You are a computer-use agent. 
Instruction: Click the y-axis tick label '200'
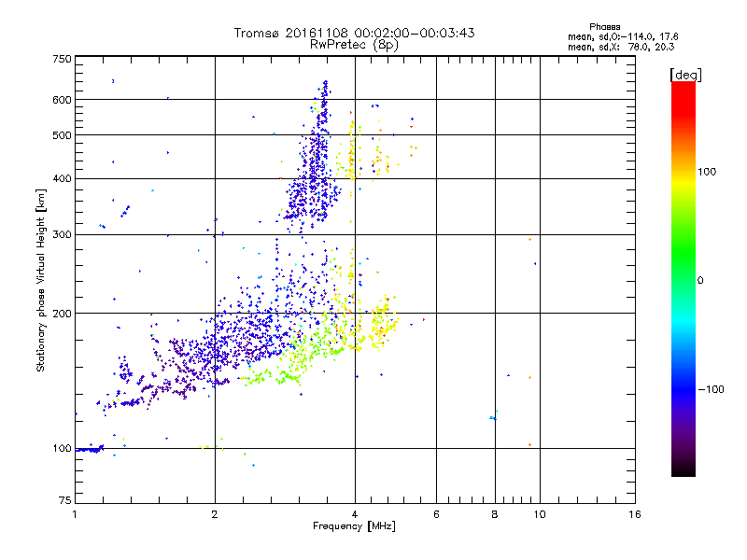(62, 314)
